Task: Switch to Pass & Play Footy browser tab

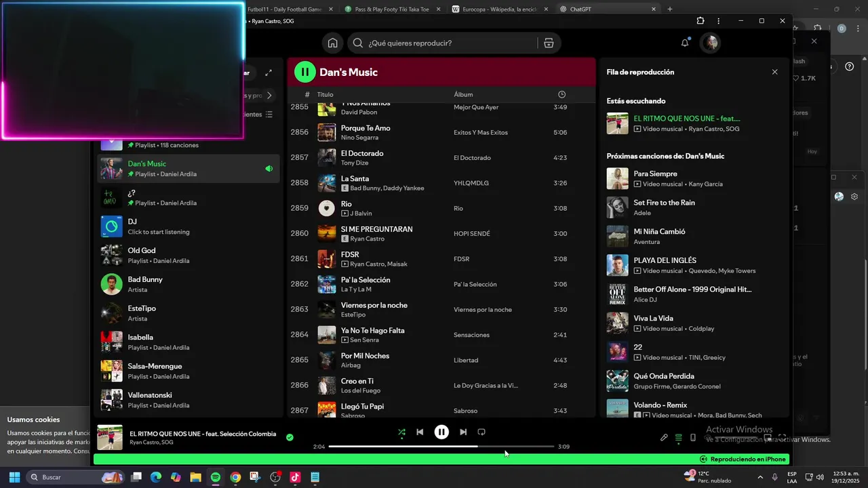Action: point(391,9)
